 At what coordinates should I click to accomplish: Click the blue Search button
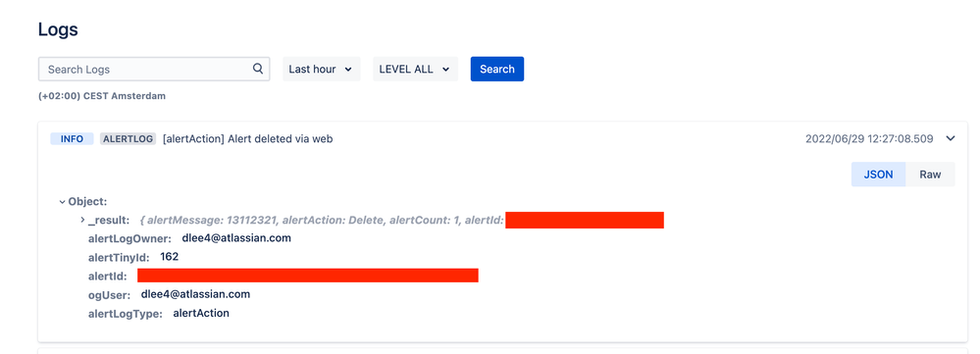497,70
